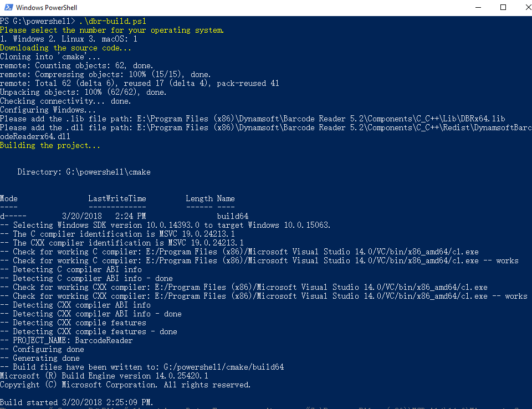This screenshot has width=532, height=409.
Task: Minimize the Windows PowerShell window
Action: click(478, 8)
